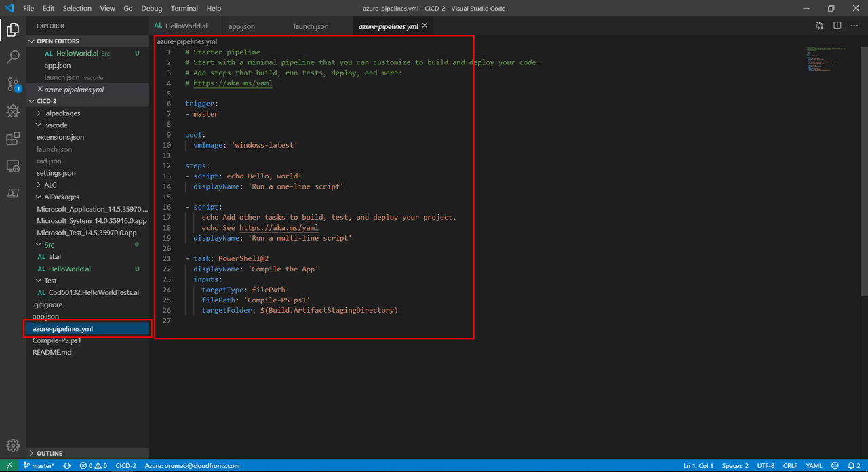Image resolution: width=868 pixels, height=472 pixels.
Task: Click master* branch in status bar
Action: coord(39,466)
